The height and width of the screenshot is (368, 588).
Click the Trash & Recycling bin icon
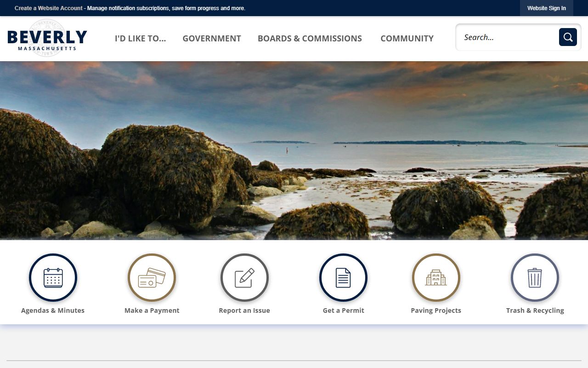535,278
